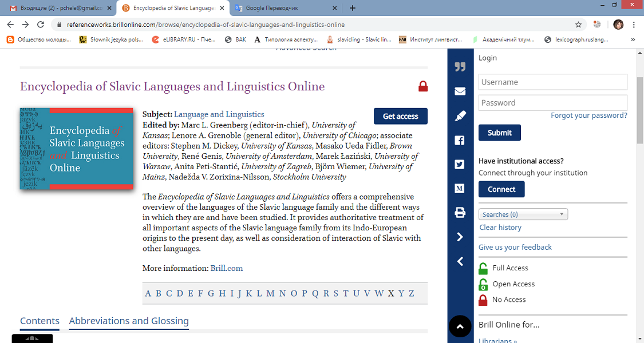Viewport: 644px width, 343px height.
Task: Close the Gmail Входящие tab
Action: point(109,8)
